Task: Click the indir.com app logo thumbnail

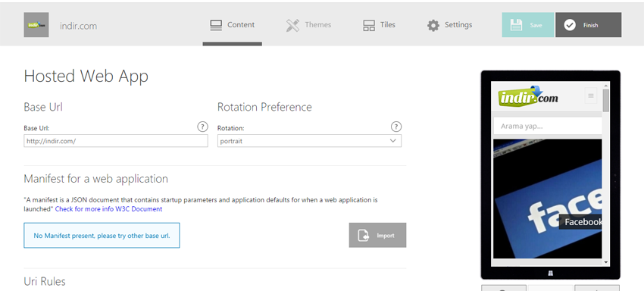Action: 36,25
